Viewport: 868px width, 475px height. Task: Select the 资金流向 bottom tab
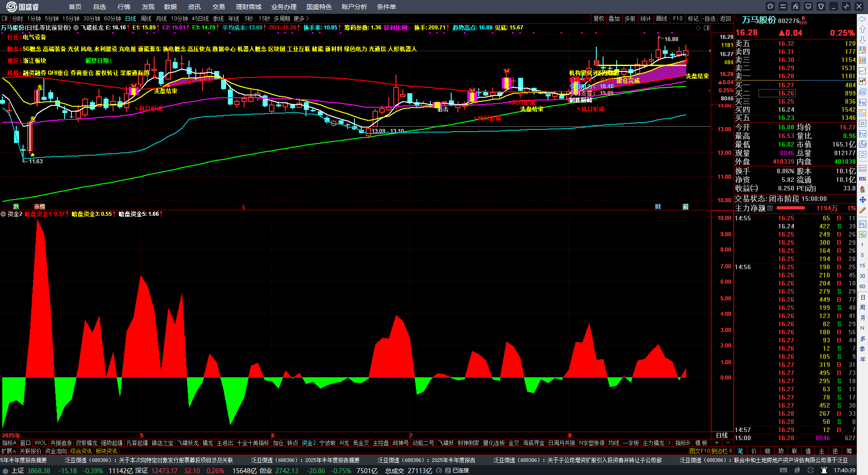pos(56,451)
